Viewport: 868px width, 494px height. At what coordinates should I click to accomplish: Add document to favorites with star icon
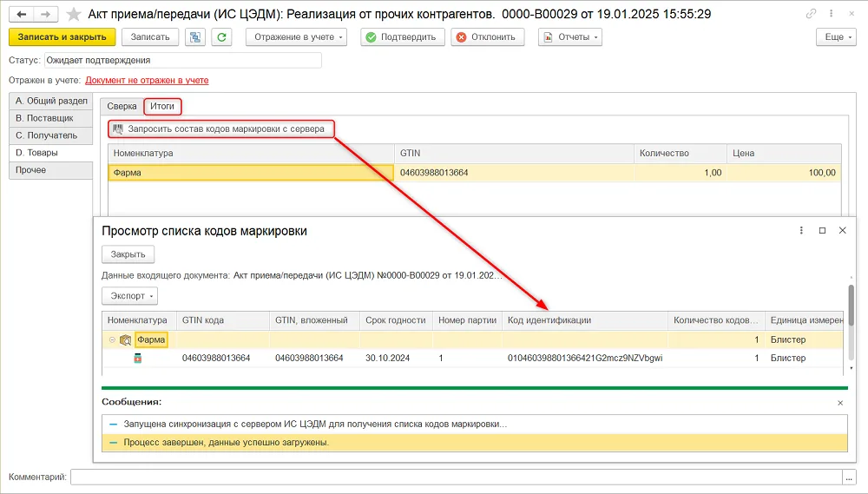click(74, 14)
